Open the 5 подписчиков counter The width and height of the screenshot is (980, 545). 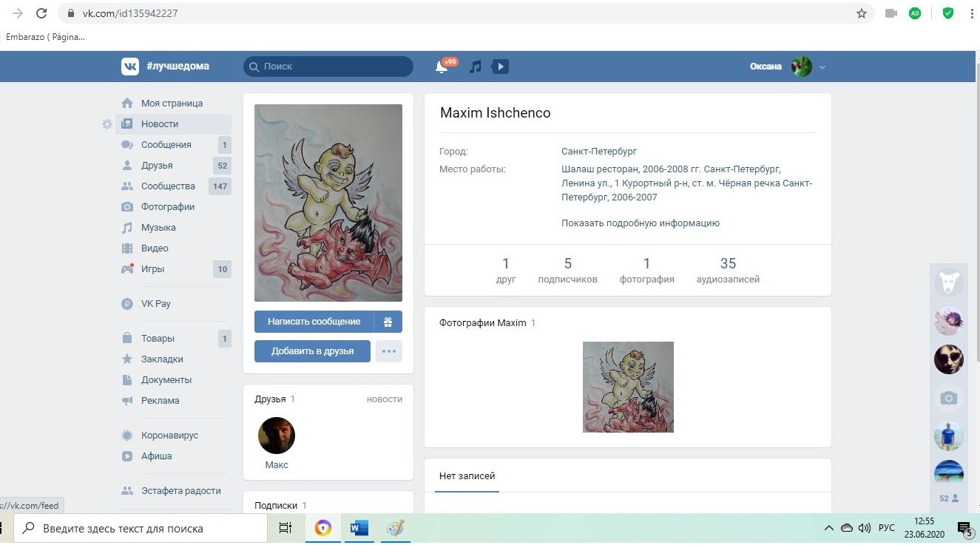(567, 271)
